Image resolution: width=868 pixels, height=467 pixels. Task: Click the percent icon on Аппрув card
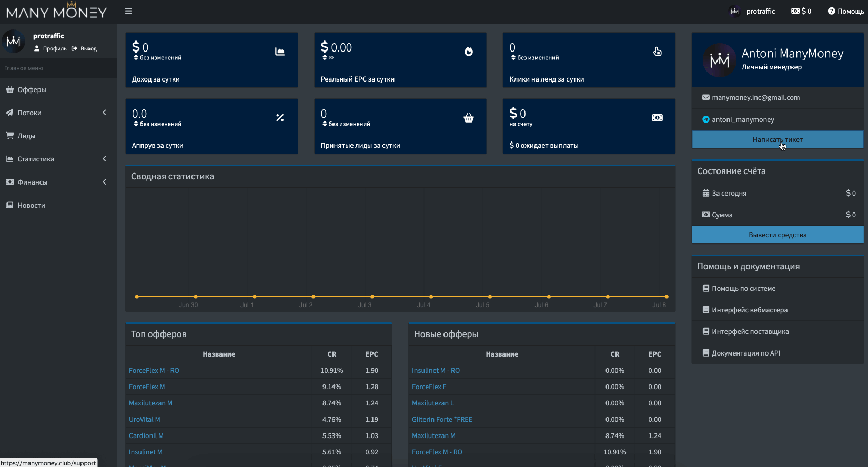(280, 118)
